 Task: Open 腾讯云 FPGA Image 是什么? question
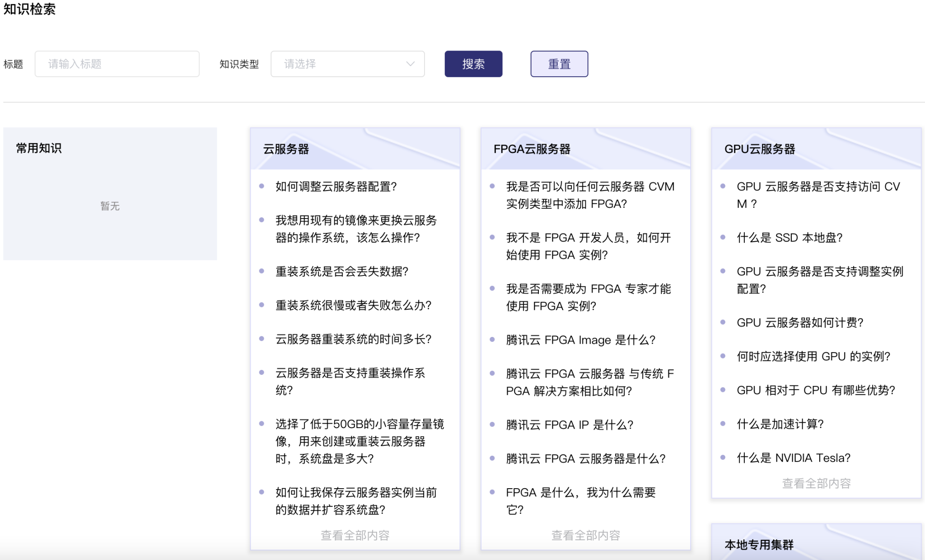pos(580,340)
